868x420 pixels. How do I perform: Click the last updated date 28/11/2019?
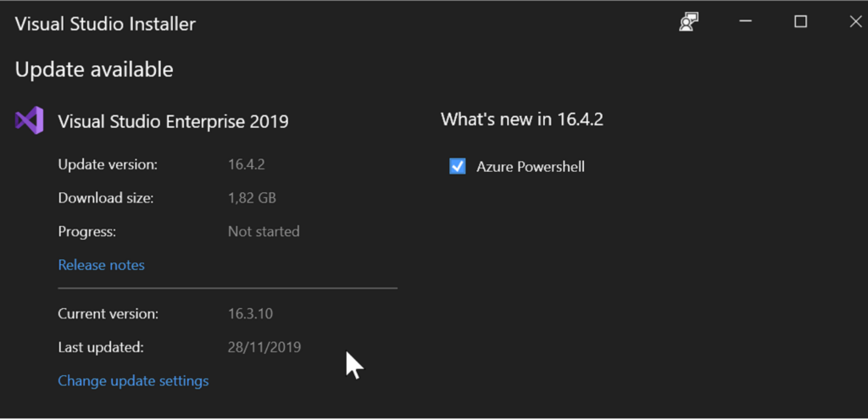click(264, 347)
